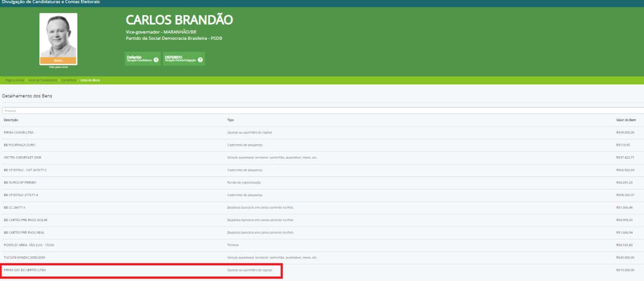This screenshot has width=644, height=281.
Task: Click Carlos Brandão candidate photo
Action: coord(58,36)
